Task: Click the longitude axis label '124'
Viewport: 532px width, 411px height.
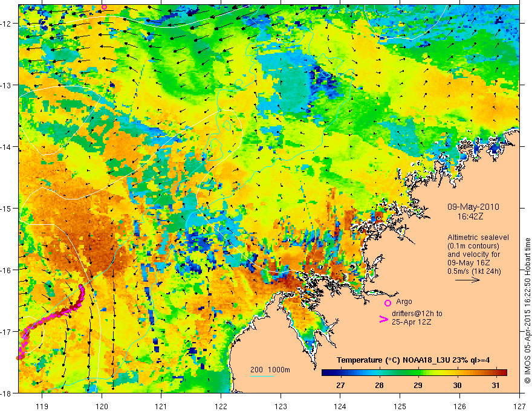Action: (340, 406)
